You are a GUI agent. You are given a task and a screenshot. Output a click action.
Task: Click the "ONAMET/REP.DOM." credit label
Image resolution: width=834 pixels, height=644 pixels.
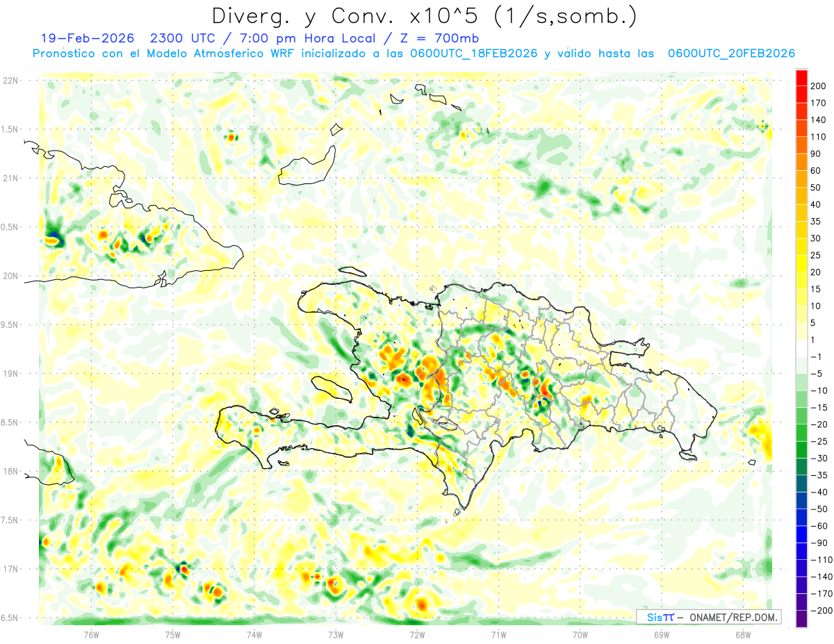(x=733, y=617)
